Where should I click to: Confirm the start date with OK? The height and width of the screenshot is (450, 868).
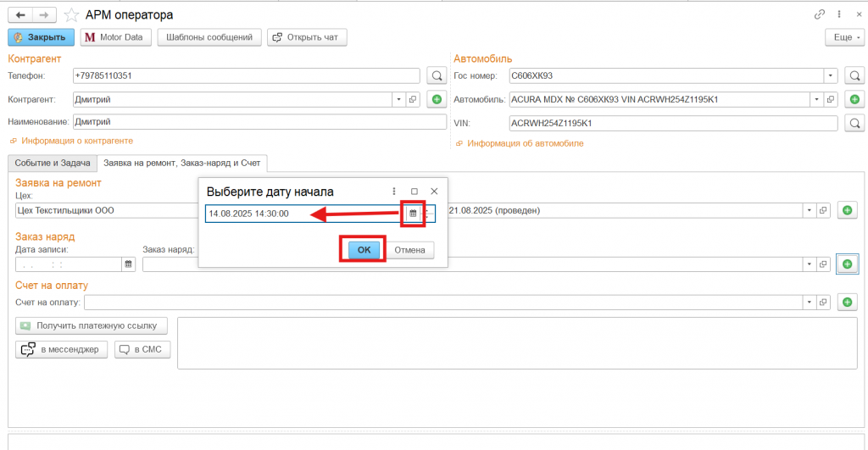click(364, 250)
